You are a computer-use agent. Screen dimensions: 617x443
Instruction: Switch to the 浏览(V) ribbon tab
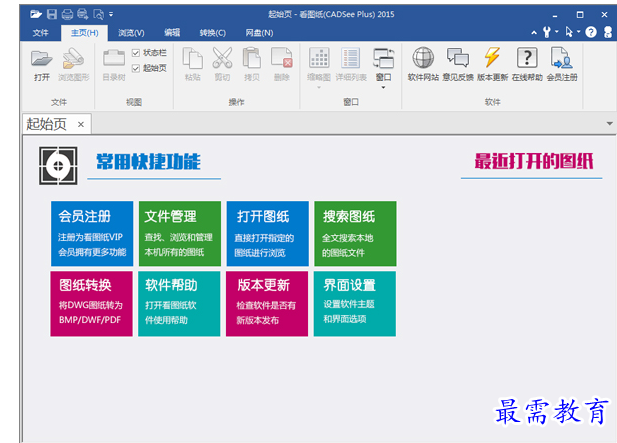pos(131,33)
